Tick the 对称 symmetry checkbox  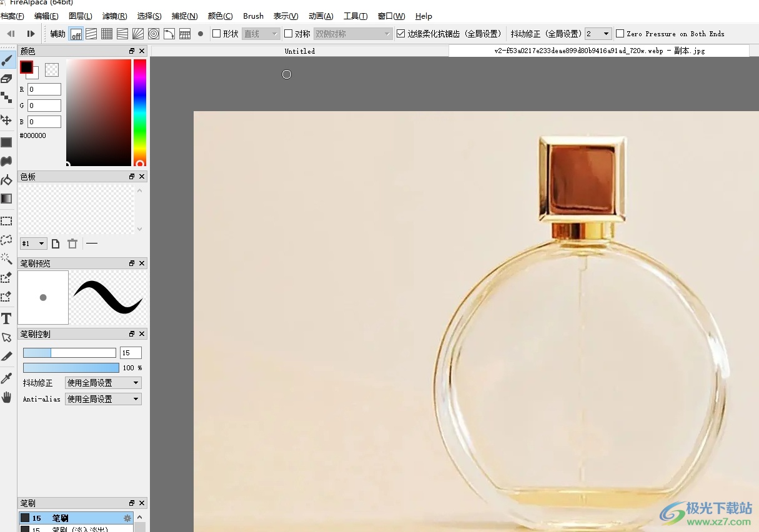click(x=289, y=34)
